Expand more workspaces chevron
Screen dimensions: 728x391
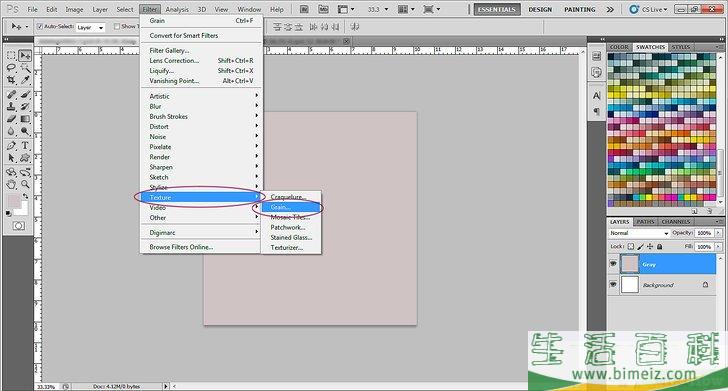tap(610, 9)
